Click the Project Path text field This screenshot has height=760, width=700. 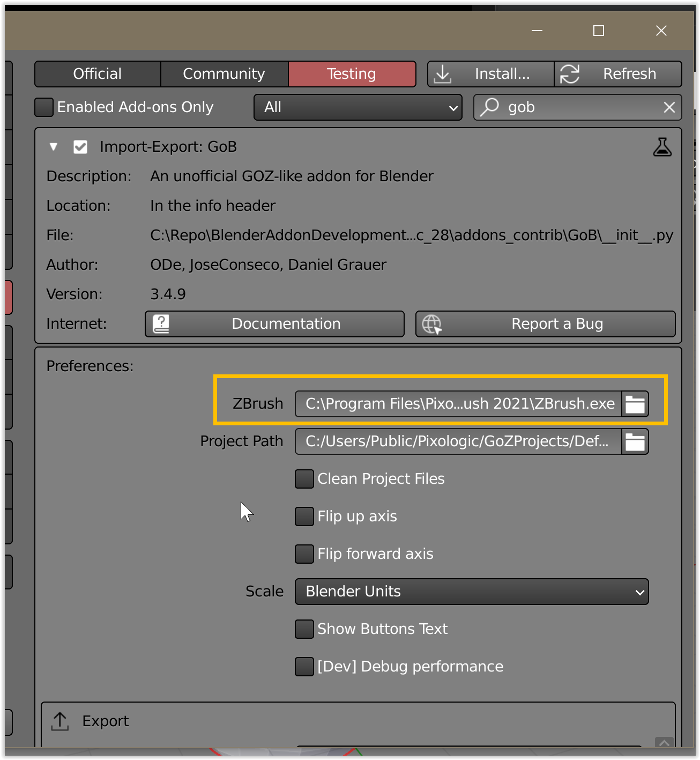click(x=459, y=441)
